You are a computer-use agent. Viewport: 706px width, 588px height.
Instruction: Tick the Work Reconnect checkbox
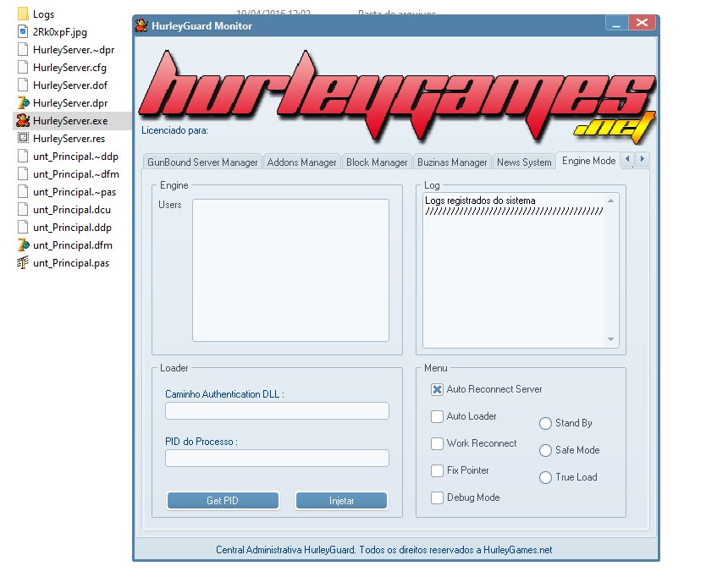pos(437,443)
